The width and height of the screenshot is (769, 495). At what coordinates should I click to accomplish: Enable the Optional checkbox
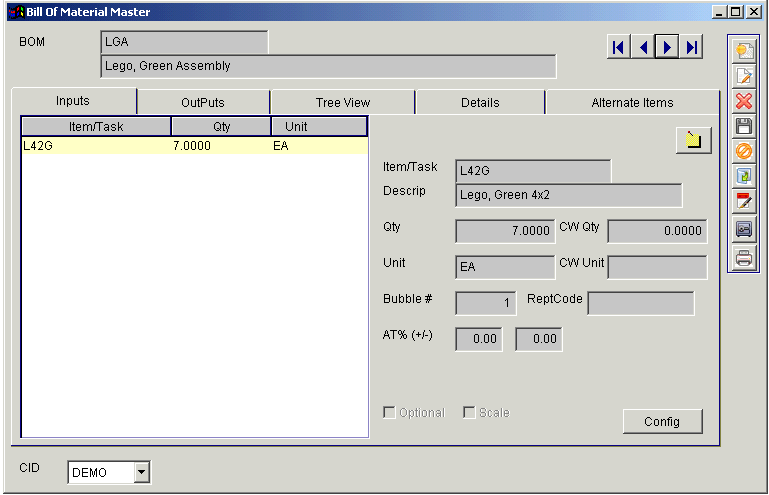coord(390,413)
